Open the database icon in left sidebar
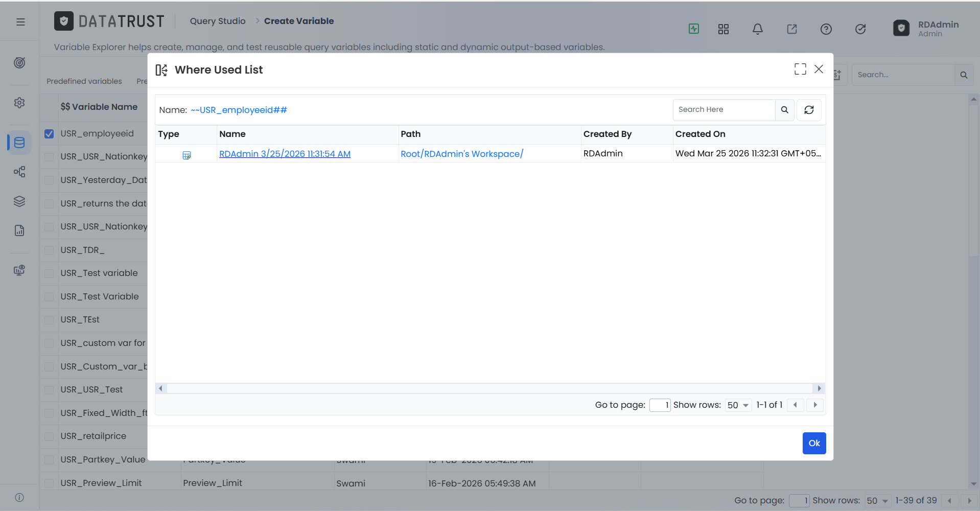980x511 pixels. 19,143
